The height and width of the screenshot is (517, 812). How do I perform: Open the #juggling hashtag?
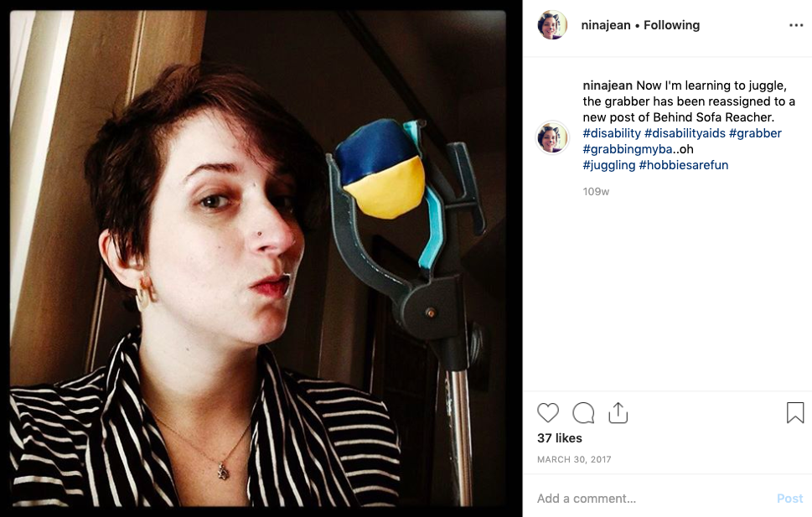click(x=609, y=165)
